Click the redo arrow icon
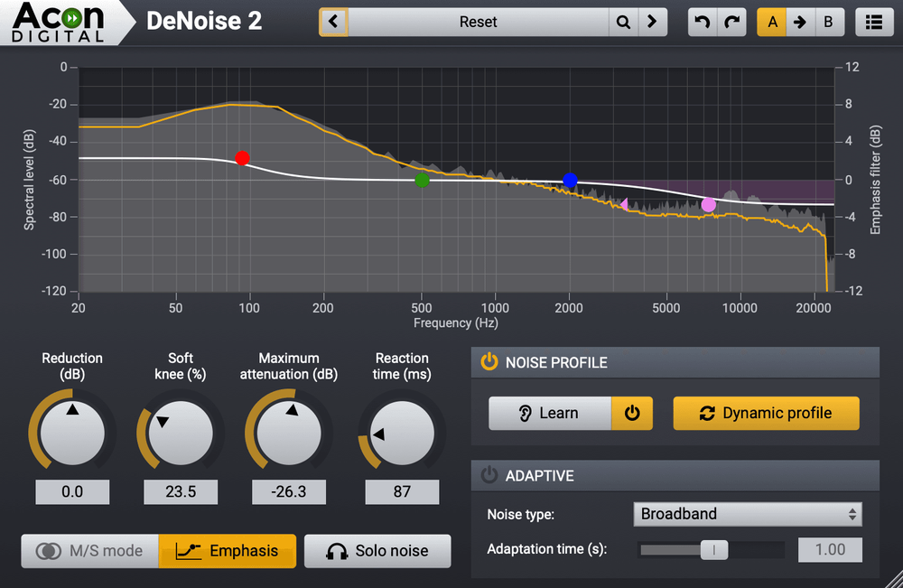 732,22
